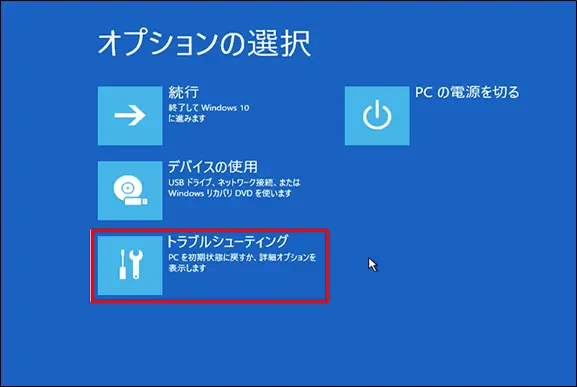Click text 終了して Windows 10 に進みます
577x387 pixels.
209,113
